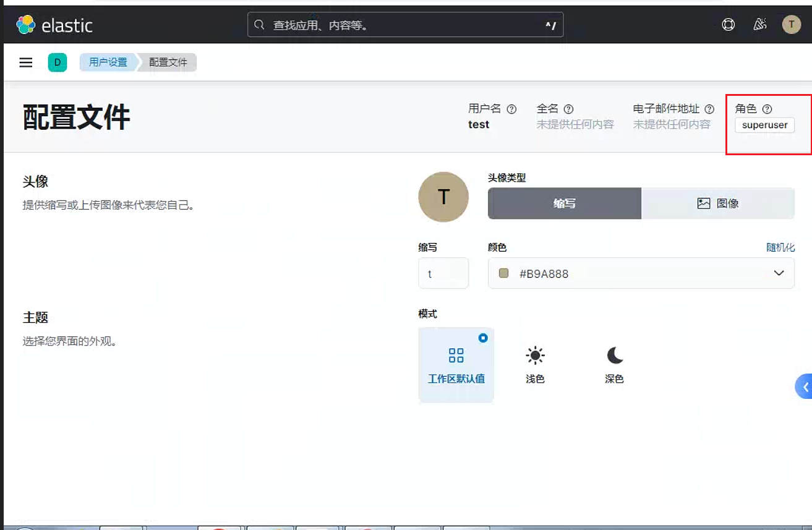Open the newsfeed celebration icon
Image resolution: width=812 pixels, height=530 pixels.
pos(760,25)
